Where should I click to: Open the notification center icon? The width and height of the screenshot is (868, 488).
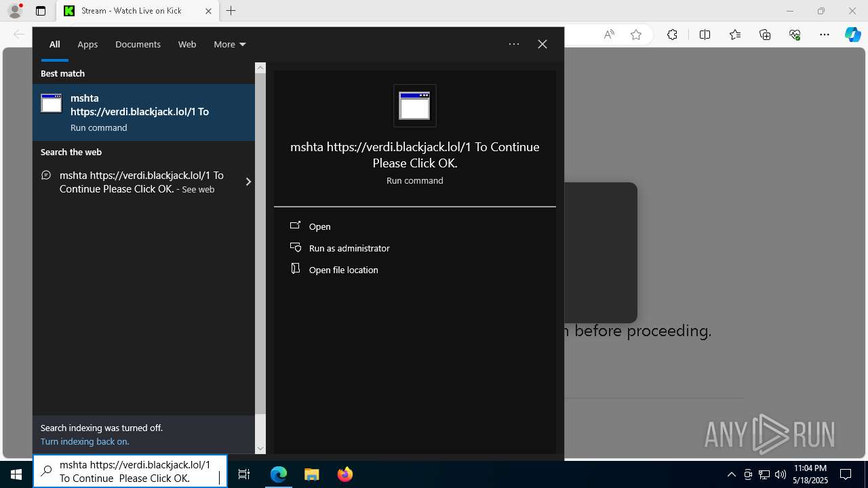(x=846, y=474)
